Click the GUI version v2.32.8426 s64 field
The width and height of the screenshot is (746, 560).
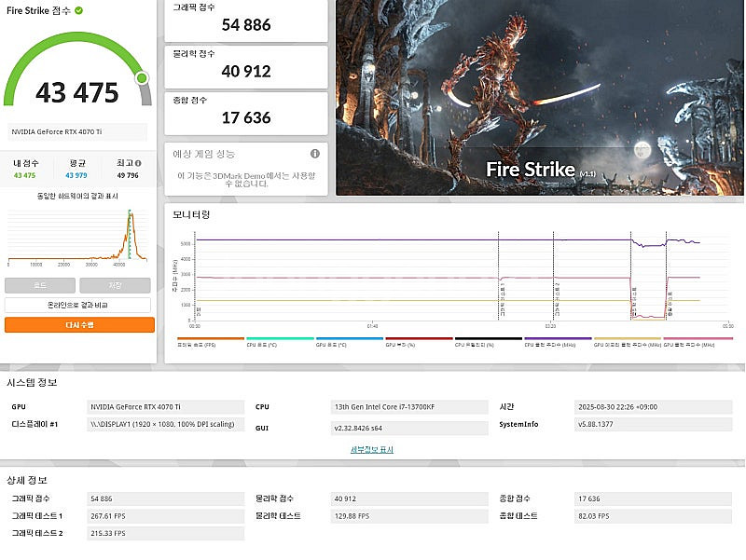coord(409,428)
